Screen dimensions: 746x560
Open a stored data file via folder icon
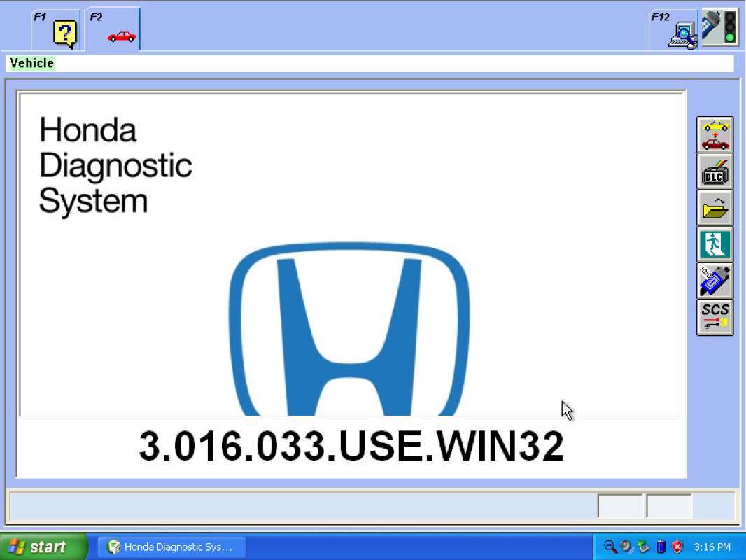coord(715,209)
